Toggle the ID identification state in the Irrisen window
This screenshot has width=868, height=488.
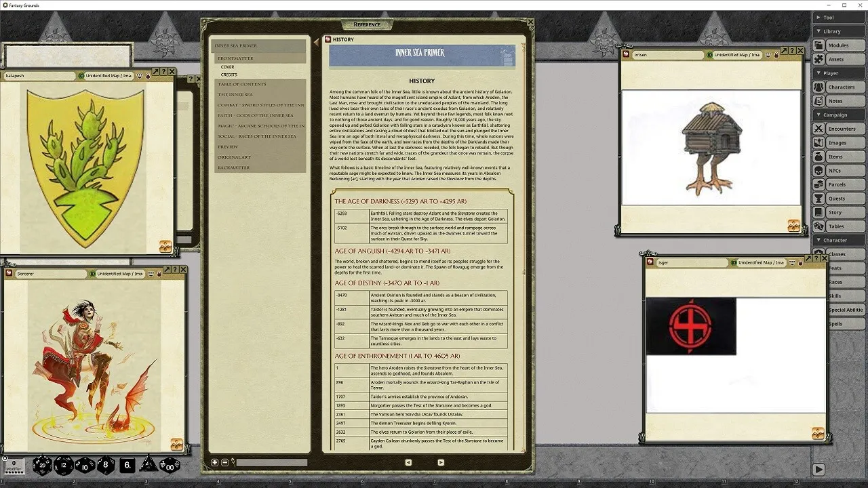[710, 55]
